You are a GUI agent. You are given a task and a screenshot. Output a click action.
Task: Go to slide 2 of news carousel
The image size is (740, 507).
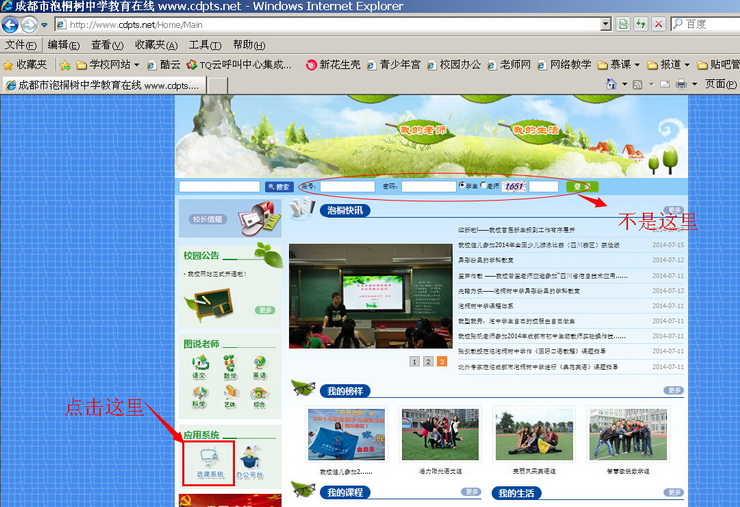(x=428, y=361)
